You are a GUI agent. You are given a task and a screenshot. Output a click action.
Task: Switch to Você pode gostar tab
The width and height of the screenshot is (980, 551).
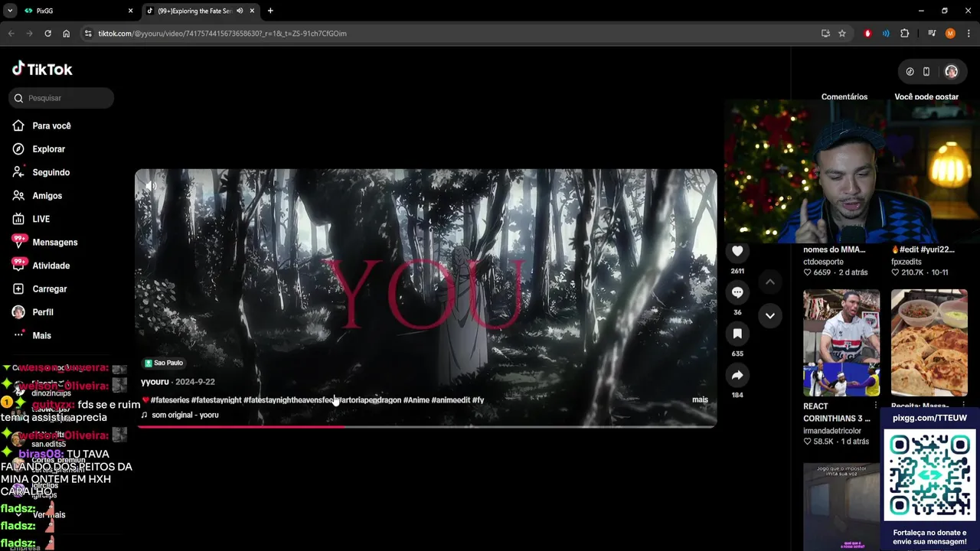point(926,97)
